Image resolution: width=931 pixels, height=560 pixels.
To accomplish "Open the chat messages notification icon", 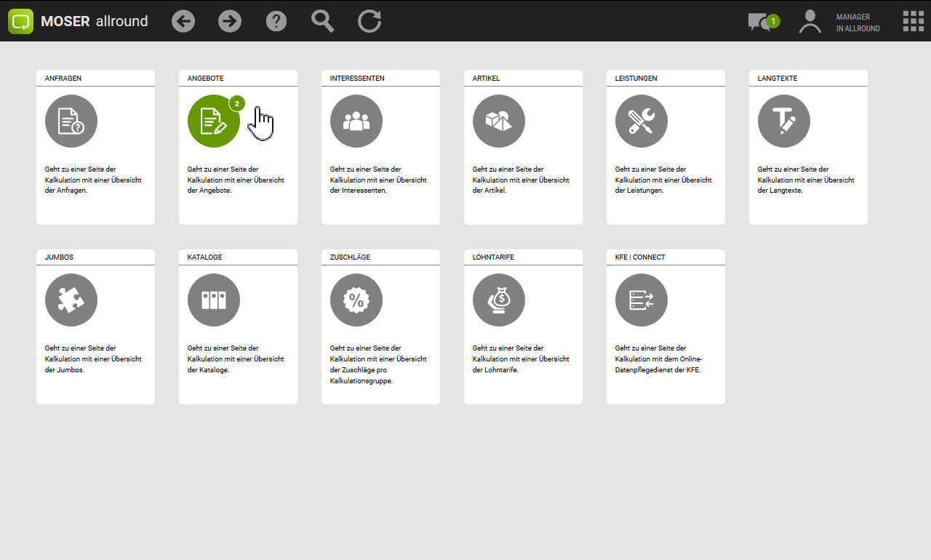I will [761, 22].
